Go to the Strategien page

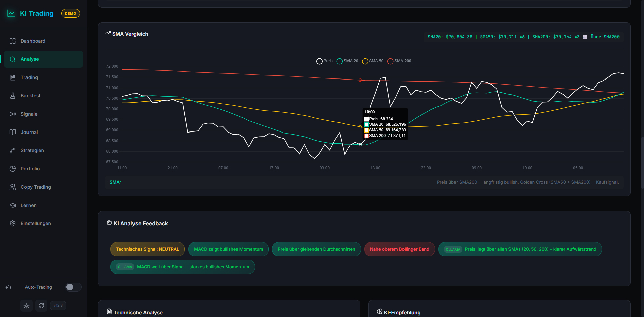pos(32,150)
